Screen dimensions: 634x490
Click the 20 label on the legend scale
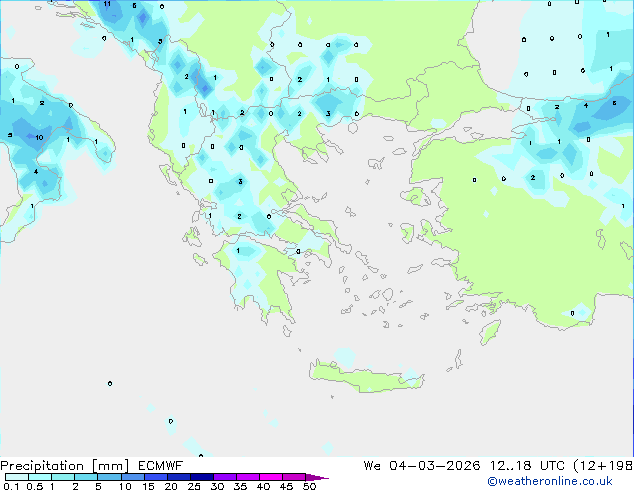tap(170, 487)
